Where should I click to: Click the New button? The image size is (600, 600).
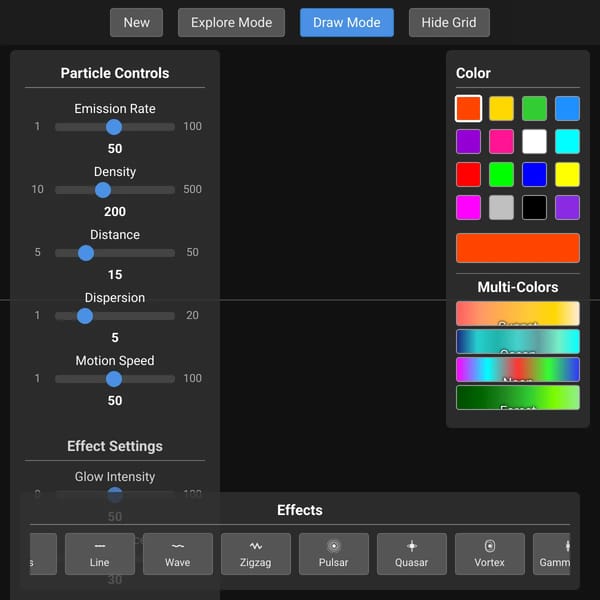[x=136, y=23]
